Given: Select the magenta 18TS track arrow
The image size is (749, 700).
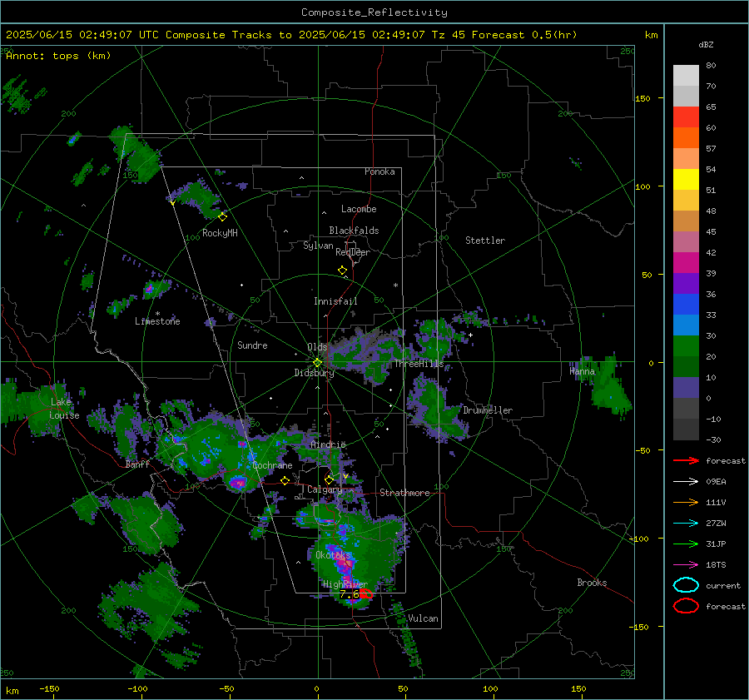Looking at the screenshot, I should point(686,565).
